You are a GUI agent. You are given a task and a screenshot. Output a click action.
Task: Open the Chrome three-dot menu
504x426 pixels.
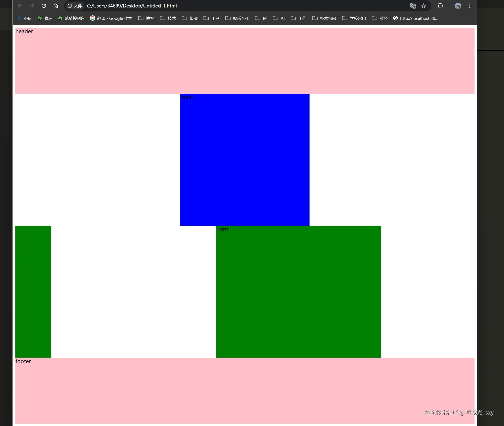[x=470, y=6]
